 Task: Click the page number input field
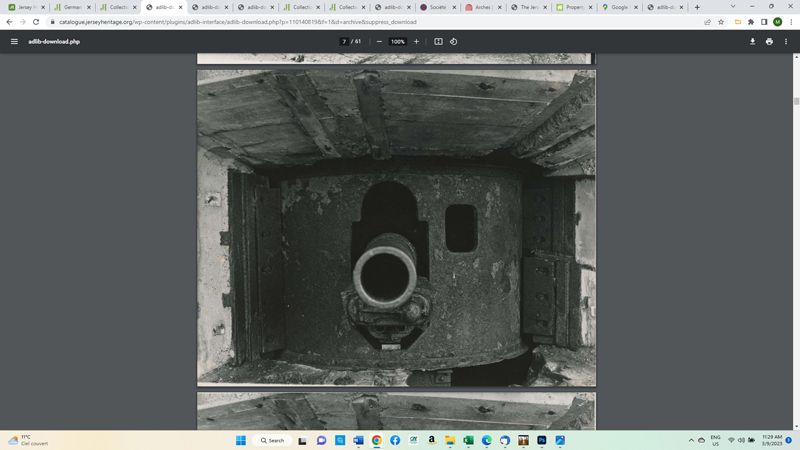344,42
